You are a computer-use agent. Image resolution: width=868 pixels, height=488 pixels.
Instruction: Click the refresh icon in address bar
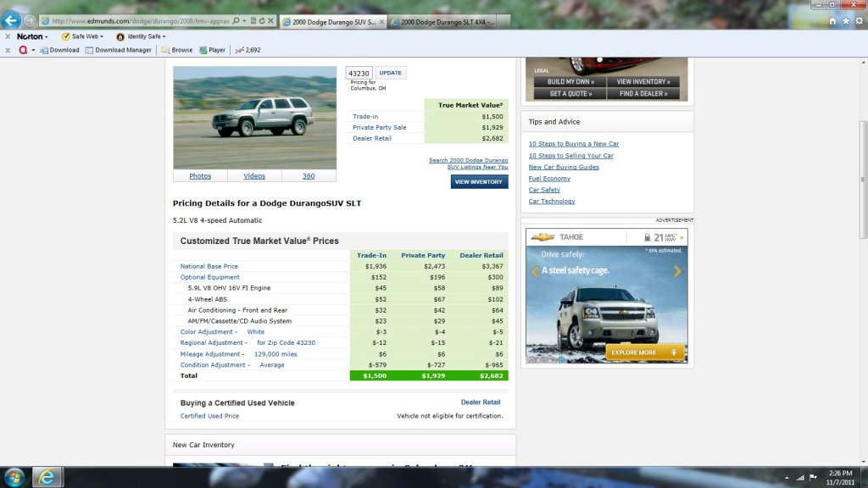coord(261,20)
